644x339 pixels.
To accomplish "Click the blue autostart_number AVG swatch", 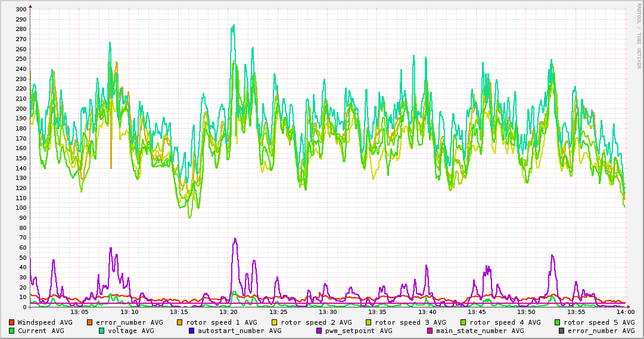I will (x=191, y=331).
